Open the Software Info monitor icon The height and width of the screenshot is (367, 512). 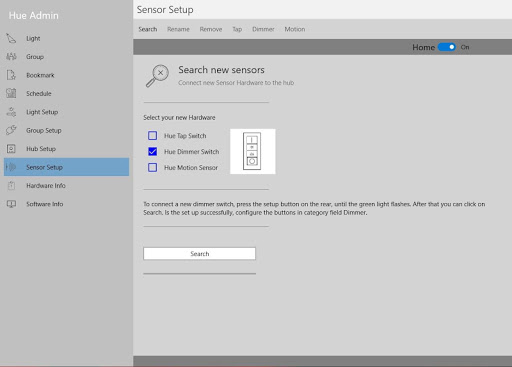(x=11, y=204)
